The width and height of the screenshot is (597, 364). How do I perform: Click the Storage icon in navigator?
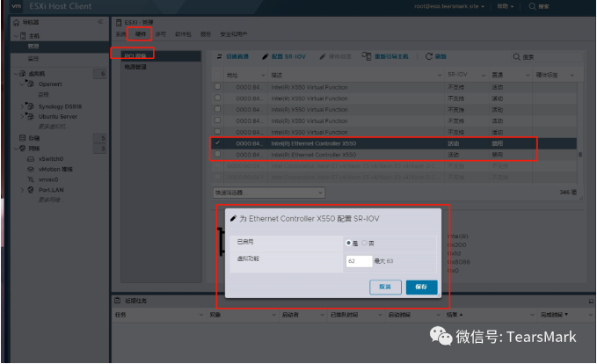(x=23, y=138)
